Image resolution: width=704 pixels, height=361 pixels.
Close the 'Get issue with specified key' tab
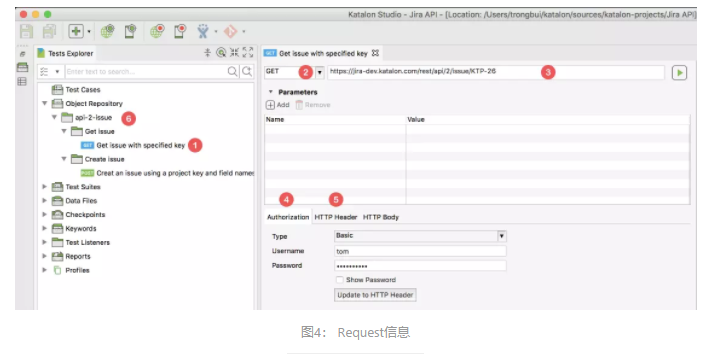click(x=375, y=53)
